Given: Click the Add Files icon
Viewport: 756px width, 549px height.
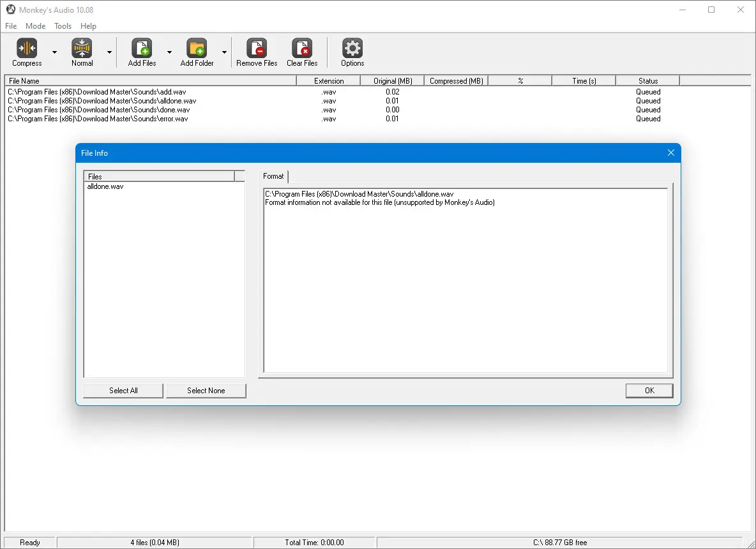Looking at the screenshot, I should (x=142, y=49).
